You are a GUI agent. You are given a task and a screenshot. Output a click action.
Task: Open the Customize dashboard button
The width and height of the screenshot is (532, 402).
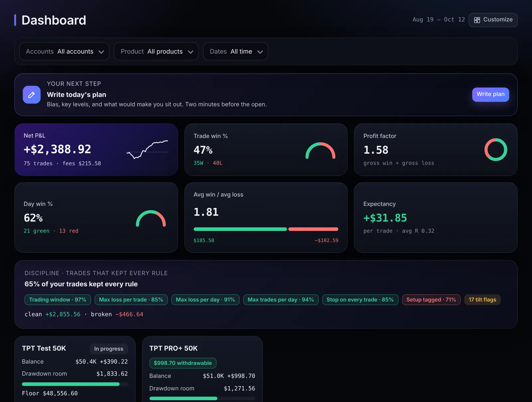coord(493,20)
